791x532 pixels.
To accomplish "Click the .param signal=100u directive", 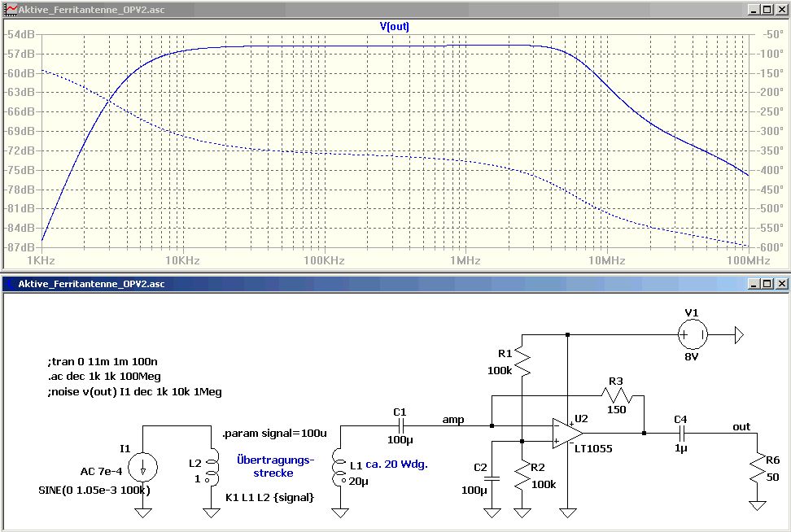I will [274, 433].
